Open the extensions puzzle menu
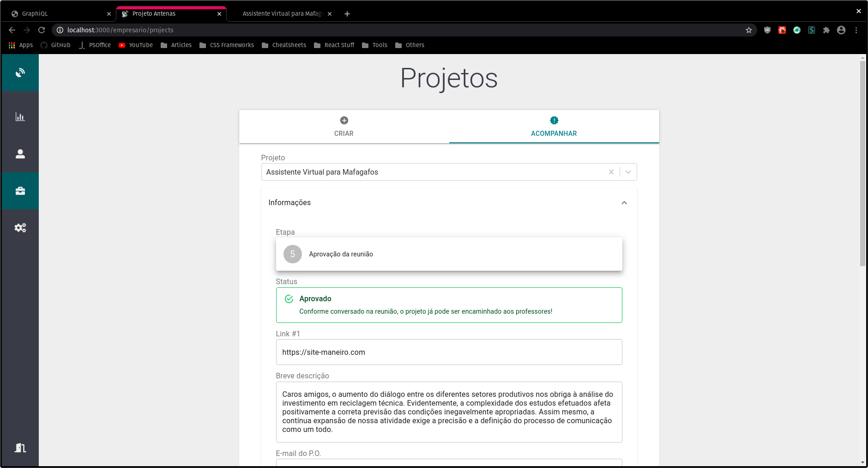 826,30
